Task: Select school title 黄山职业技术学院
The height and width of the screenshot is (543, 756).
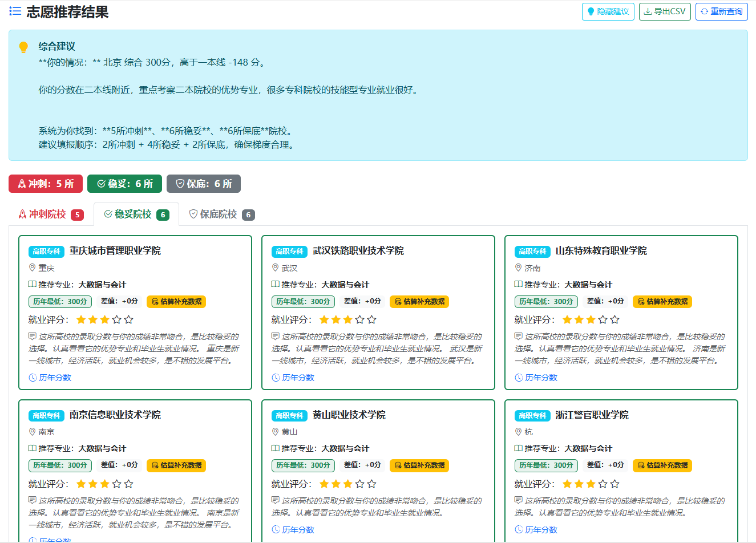Action: point(349,415)
